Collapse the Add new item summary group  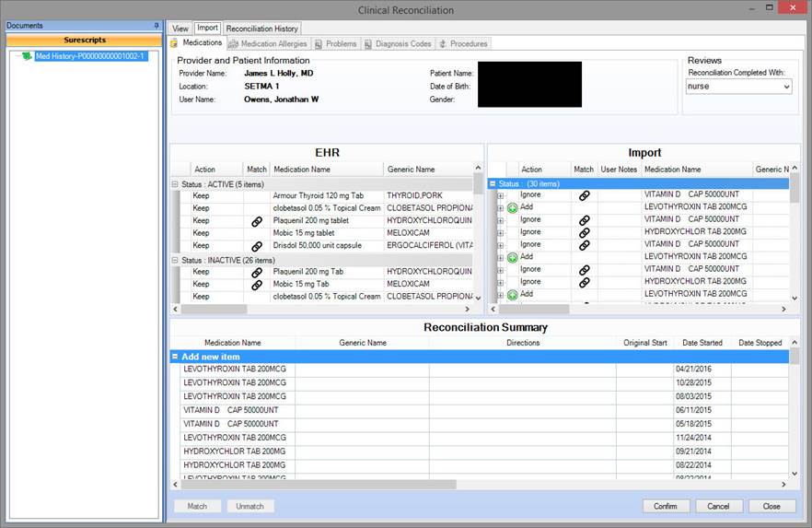175,357
